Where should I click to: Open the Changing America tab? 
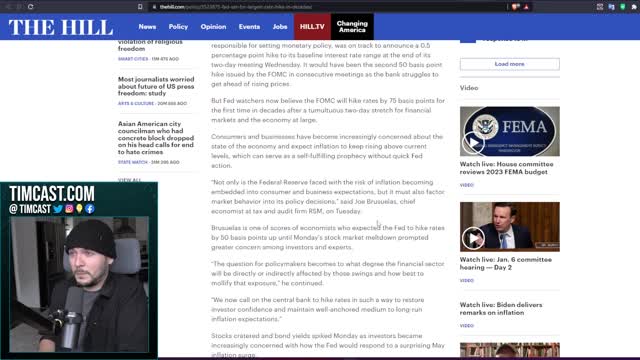coord(352,27)
